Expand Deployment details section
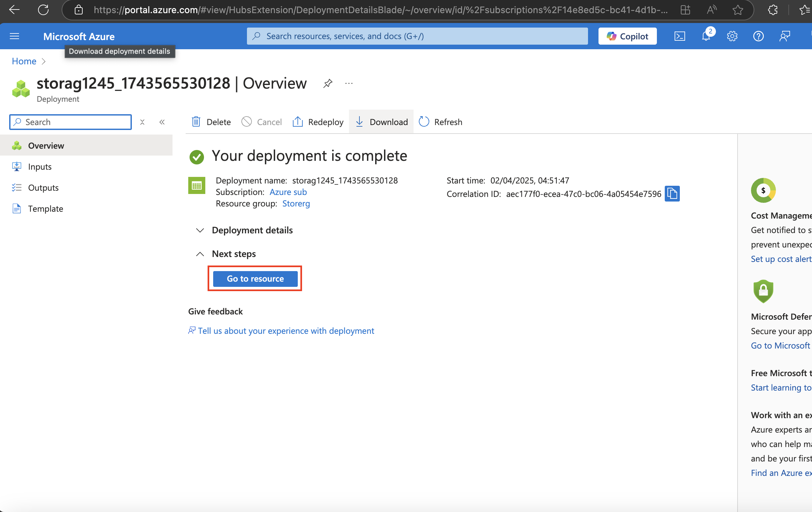The image size is (812, 512). (x=244, y=230)
